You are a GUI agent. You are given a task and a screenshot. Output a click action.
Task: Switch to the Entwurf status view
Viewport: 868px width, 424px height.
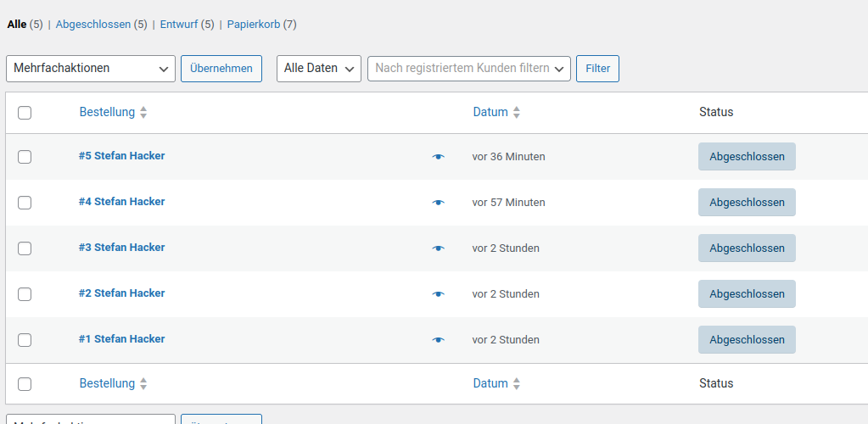pyautogui.click(x=178, y=25)
